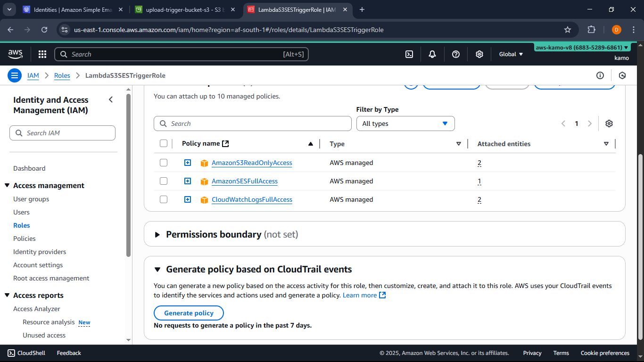
Task: Click the Generate policy button
Action: pyautogui.click(x=189, y=313)
